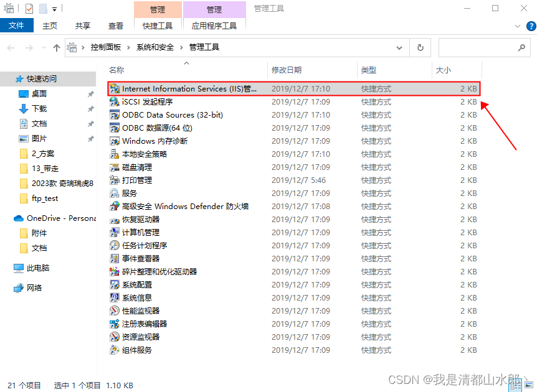This screenshot has width=537, height=392.
Task: Click the 性能监视器 icon
Action: [115, 311]
